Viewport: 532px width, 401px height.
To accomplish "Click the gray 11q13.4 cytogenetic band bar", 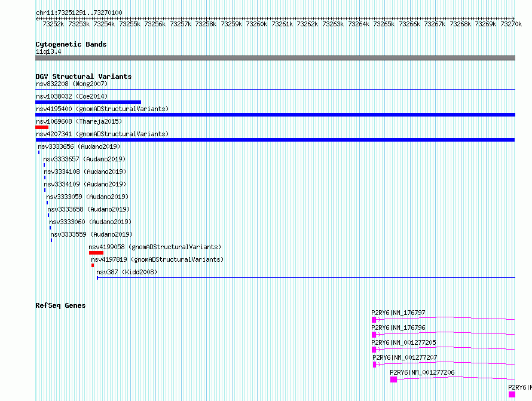I will 275,58.
